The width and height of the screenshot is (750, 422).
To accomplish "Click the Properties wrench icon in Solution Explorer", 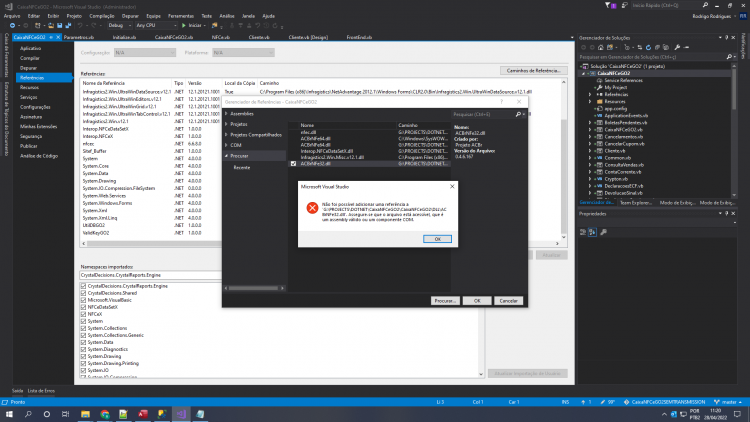I will (677, 47).
